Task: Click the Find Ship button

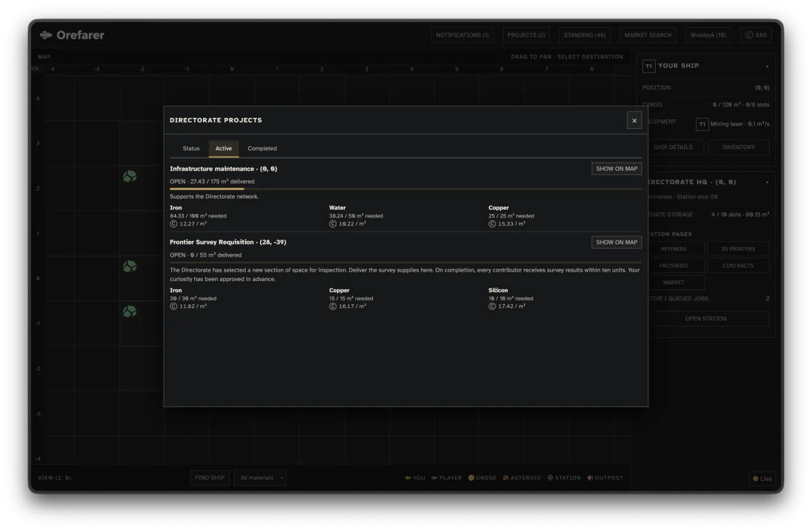Action: tap(210, 477)
